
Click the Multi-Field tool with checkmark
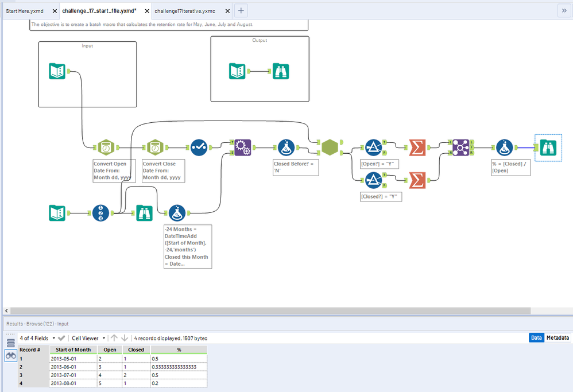[199, 148]
